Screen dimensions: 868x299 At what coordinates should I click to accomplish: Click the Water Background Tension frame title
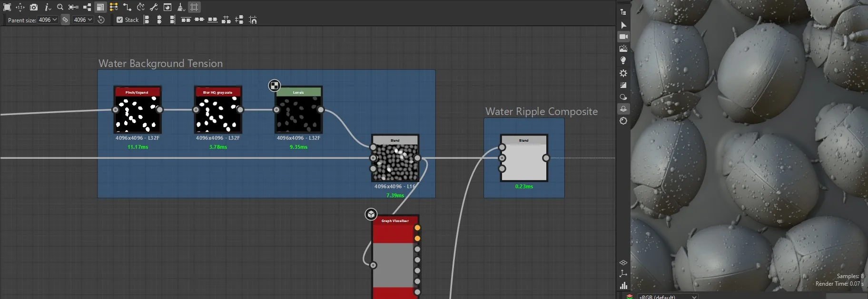pos(160,64)
